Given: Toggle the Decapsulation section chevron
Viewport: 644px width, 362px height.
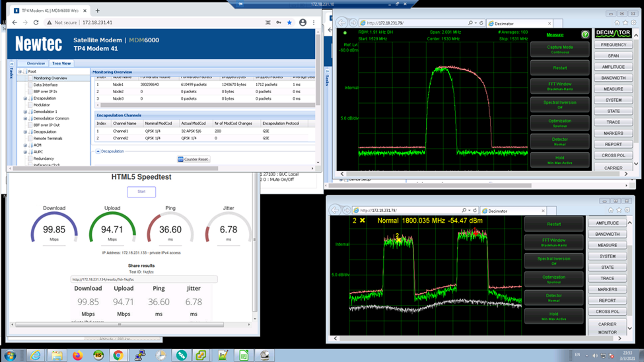Looking at the screenshot, I should [x=98, y=151].
